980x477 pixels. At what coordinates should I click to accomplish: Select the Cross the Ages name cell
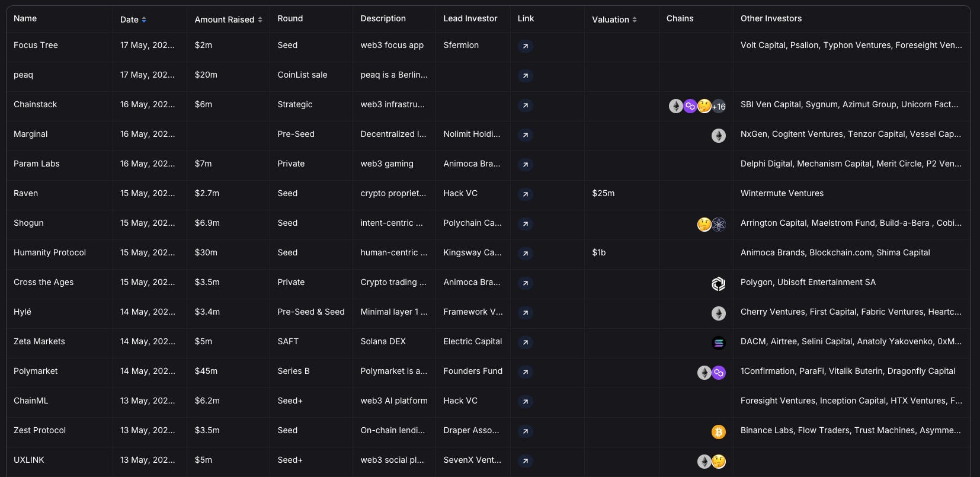[59, 283]
